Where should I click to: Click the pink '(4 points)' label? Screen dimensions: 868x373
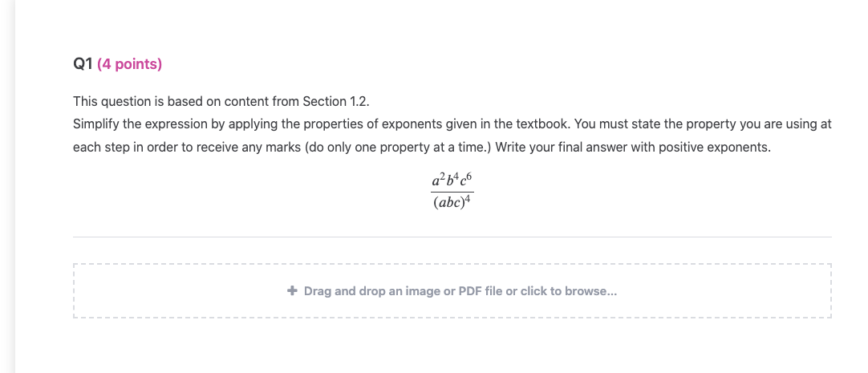click(129, 65)
